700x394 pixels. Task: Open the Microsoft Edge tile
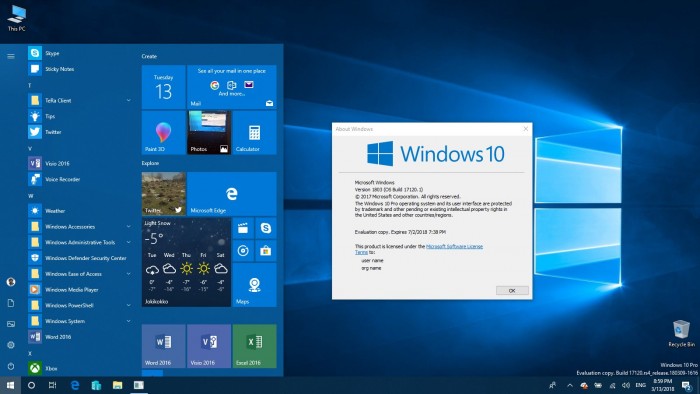[x=232, y=194]
